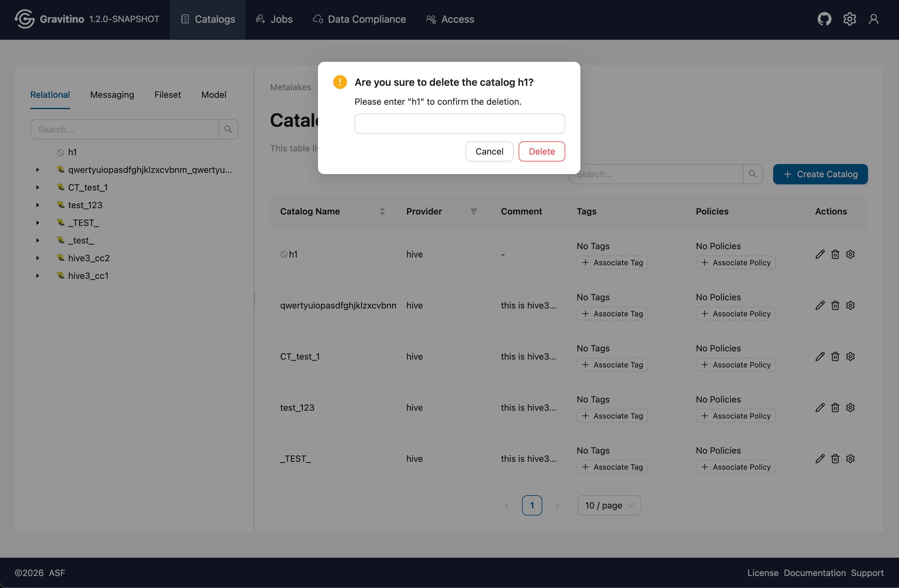This screenshot has height=588, width=899.
Task: Toggle Catalog Name column sort arrows
Action: coord(382,211)
